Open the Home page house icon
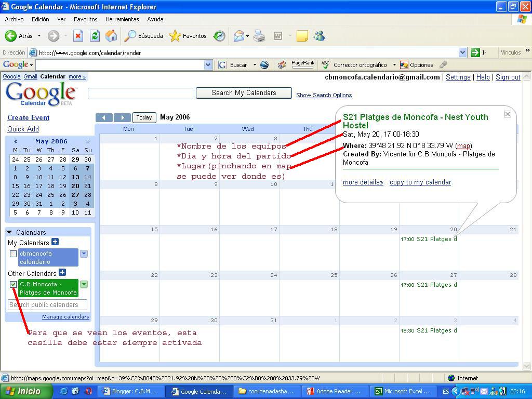532x399 pixels. [111, 36]
